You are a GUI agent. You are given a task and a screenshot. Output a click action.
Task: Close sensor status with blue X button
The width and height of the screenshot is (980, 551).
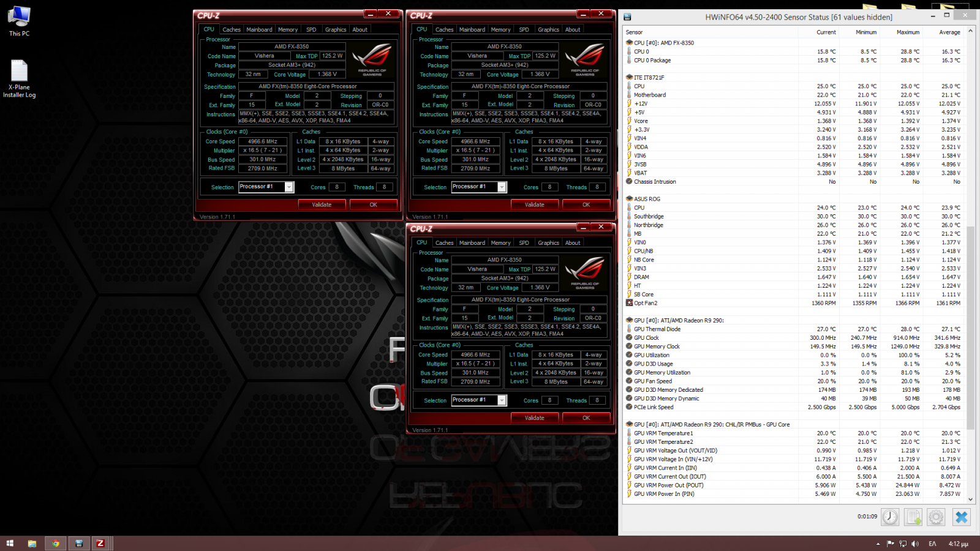point(962,517)
